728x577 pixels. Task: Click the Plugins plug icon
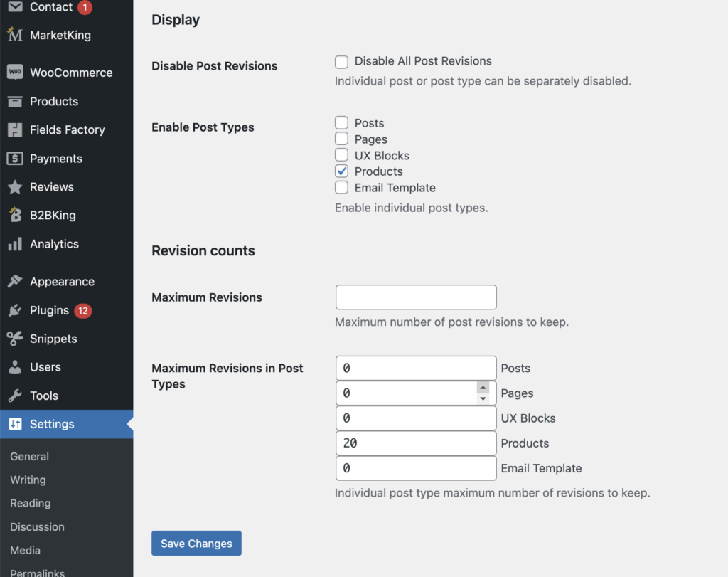click(15, 310)
